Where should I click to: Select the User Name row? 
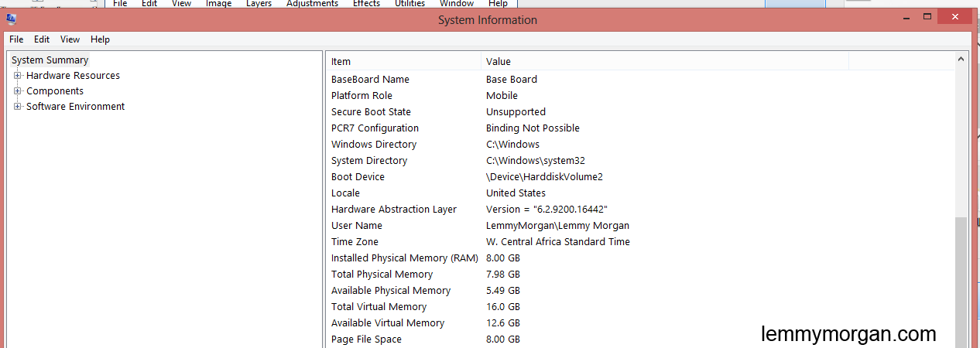coord(640,226)
